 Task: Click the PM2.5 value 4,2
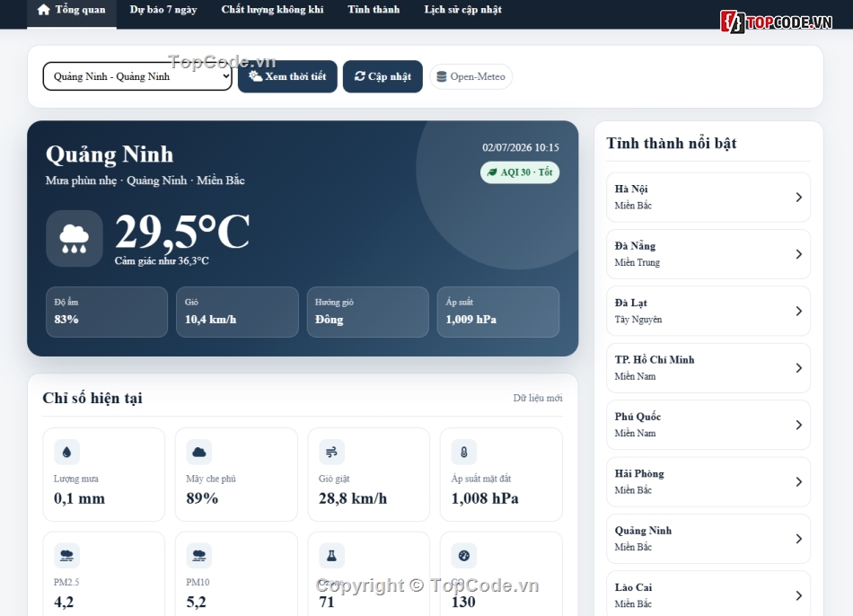[64, 602]
